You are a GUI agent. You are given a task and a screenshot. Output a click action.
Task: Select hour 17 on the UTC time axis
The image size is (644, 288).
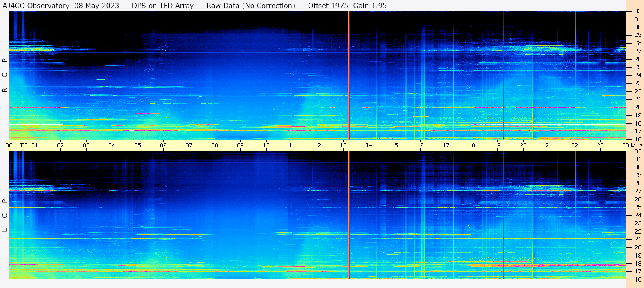(446, 145)
